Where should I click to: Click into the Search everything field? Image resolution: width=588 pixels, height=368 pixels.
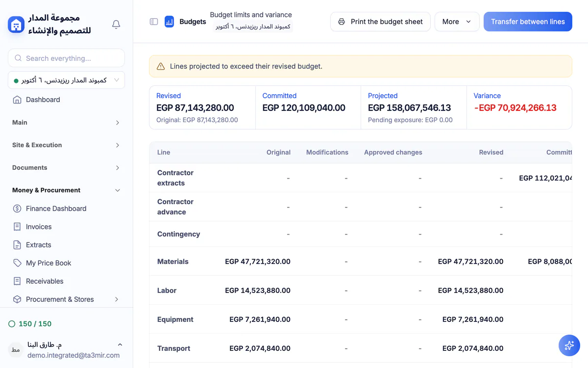coord(66,58)
